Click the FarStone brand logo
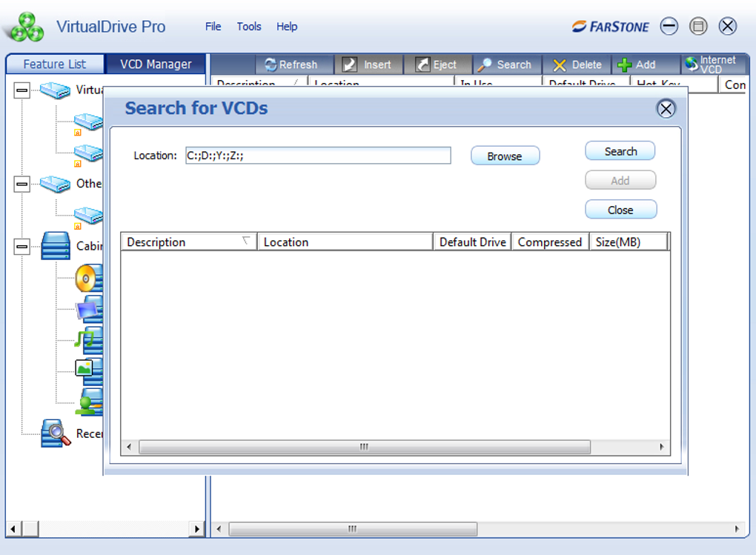 [x=610, y=27]
